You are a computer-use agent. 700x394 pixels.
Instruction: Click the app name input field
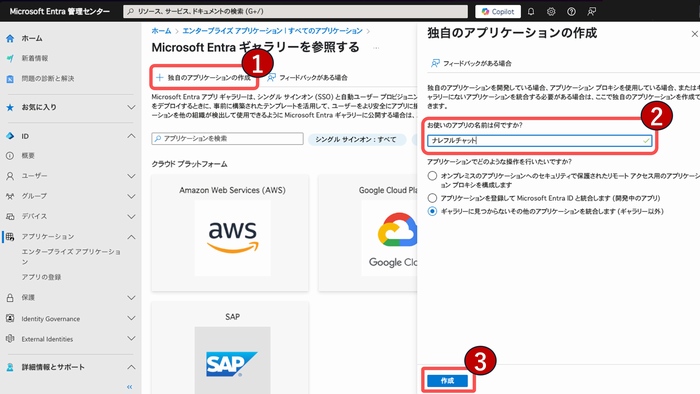[539, 141]
